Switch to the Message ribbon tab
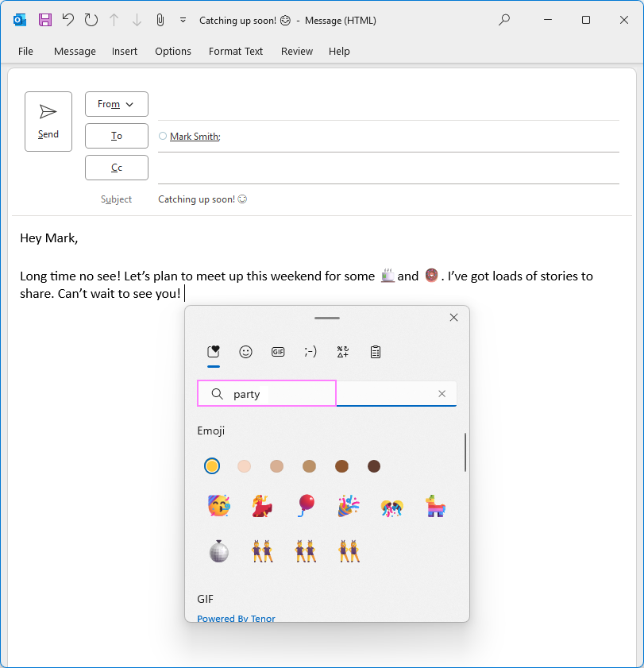Viewport: 644px width, 668px height. coord(75,51)
